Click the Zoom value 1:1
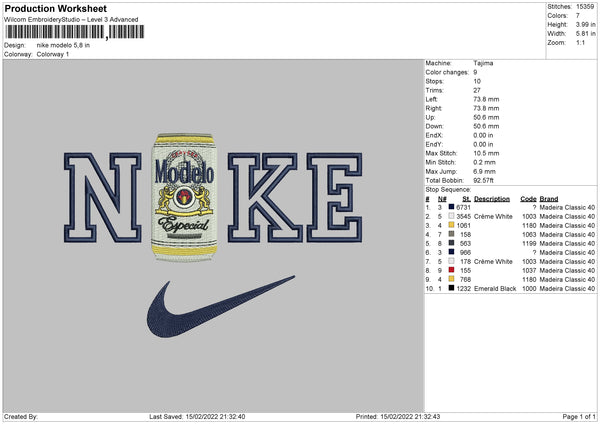The width and height of the screenshot is (600, 424). click(580, 42)
